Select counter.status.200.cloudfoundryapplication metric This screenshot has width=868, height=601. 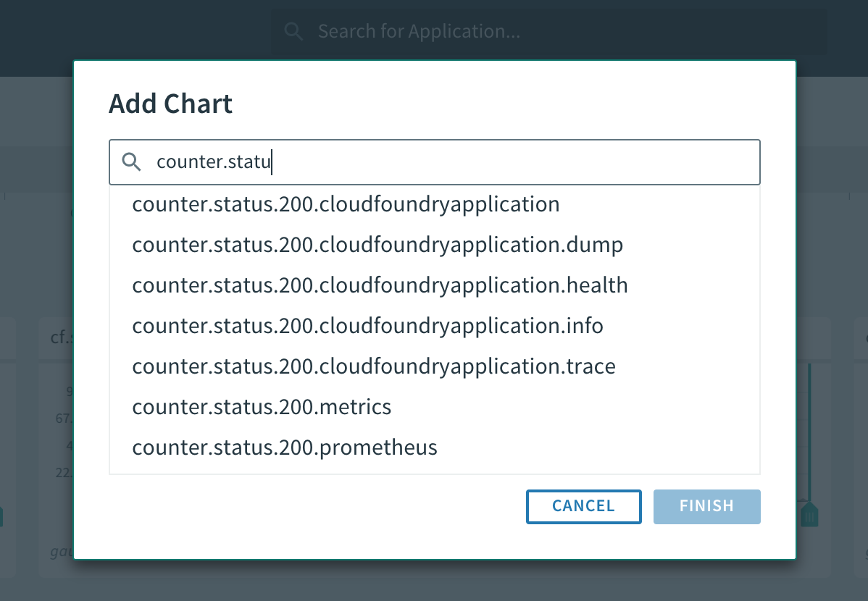click(x=346, y=205)
